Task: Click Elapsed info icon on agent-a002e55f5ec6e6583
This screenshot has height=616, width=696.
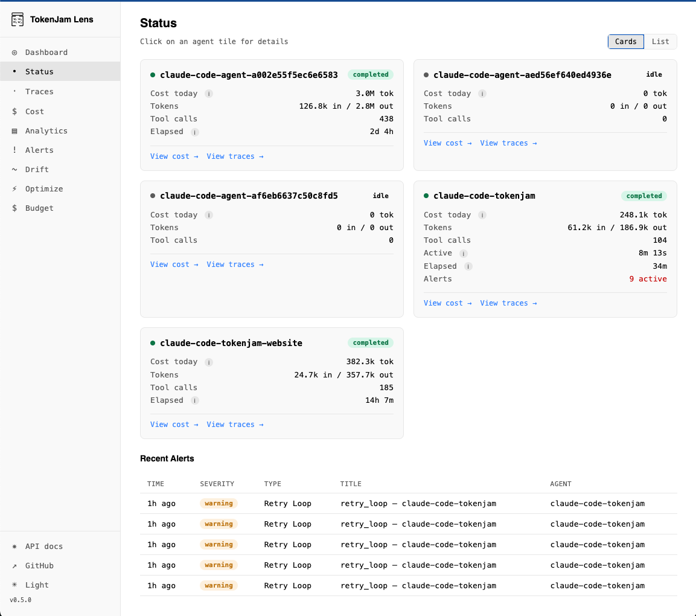Action: point(194,132)
